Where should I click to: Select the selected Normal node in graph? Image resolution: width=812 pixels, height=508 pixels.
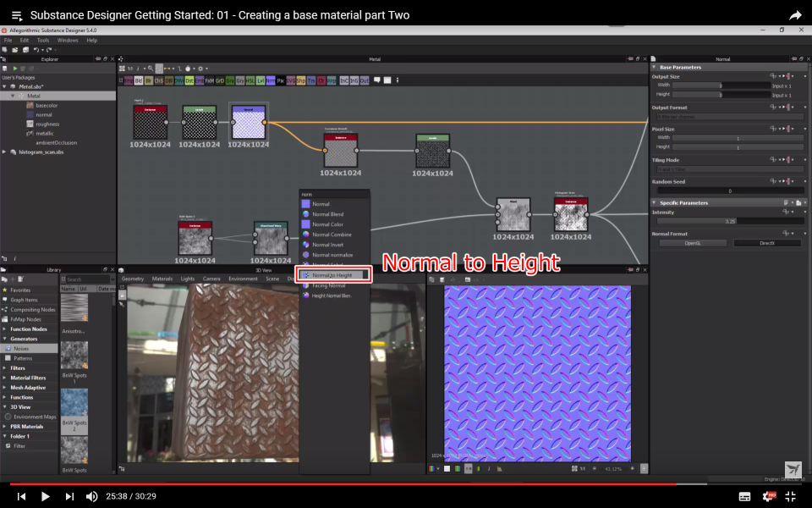pyautogui.click(x=249, y=122)
